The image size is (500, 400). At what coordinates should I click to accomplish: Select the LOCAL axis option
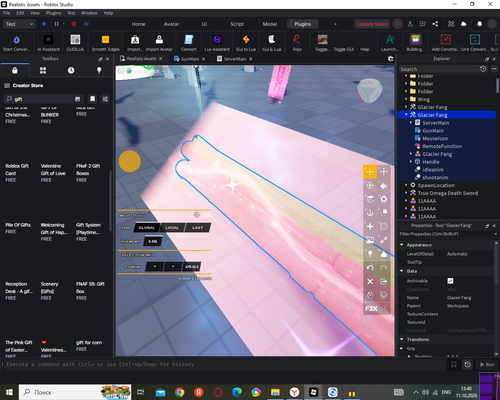point(172,228)
